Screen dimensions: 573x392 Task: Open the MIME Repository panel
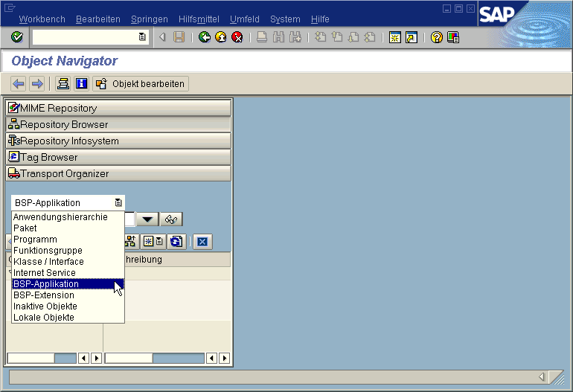point(119,108)
